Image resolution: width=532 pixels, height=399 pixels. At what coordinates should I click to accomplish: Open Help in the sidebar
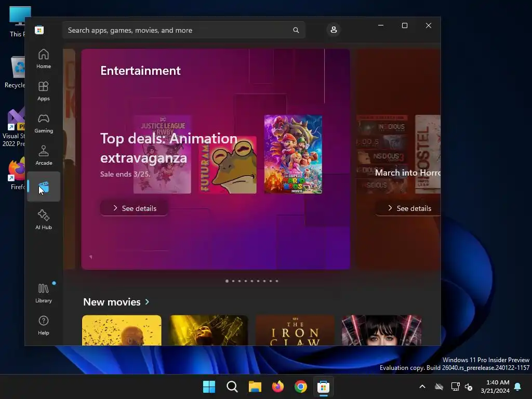point(44,325)
